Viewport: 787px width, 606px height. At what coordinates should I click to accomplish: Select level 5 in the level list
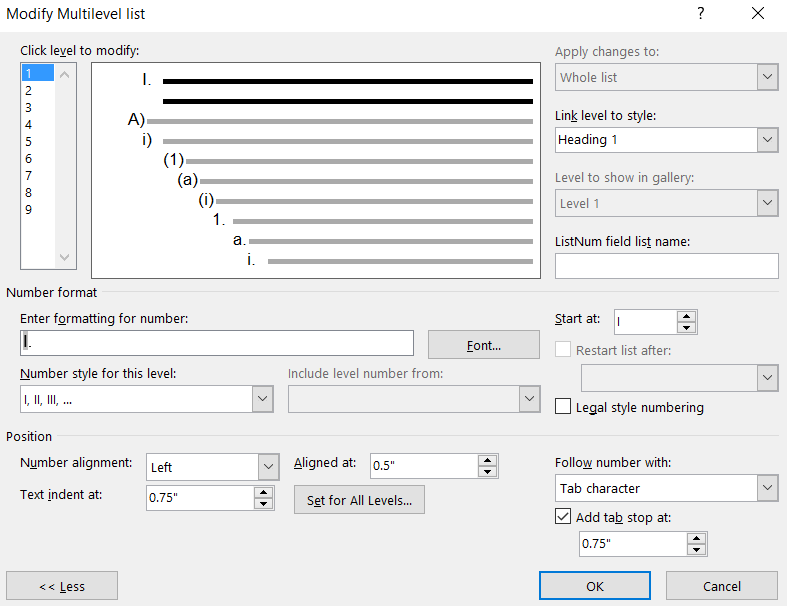coord(29,141)
